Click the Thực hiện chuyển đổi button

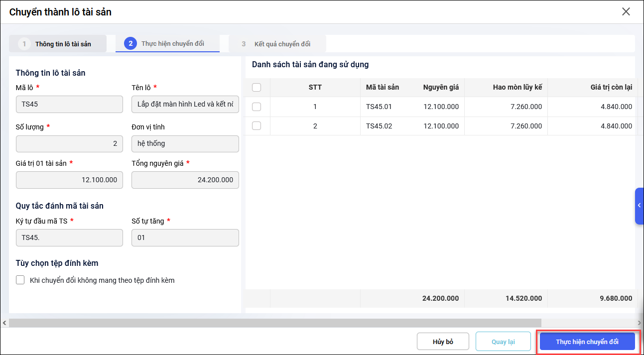tap(587, 342)
